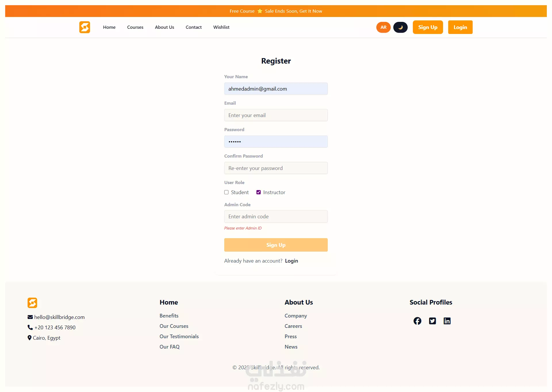Click the Facebook social profile icon
The height and width of the screenshot is (392, 552).
click(x=417, y=321)
